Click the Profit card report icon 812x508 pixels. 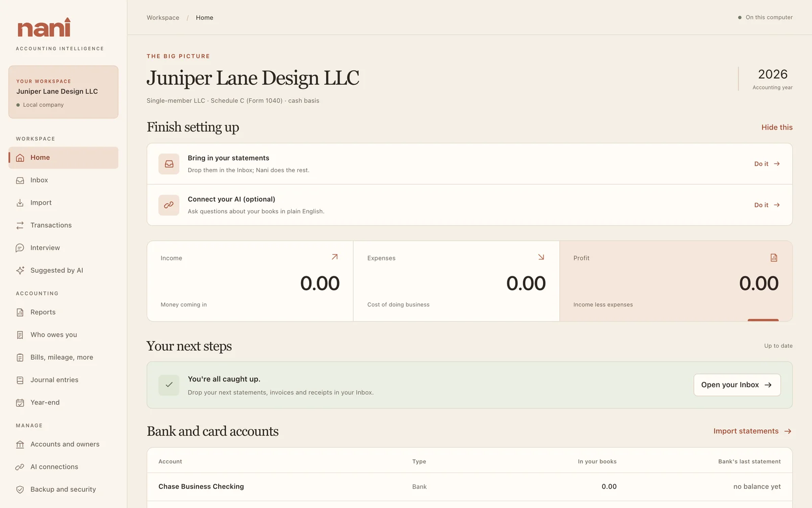coord(774,258)
